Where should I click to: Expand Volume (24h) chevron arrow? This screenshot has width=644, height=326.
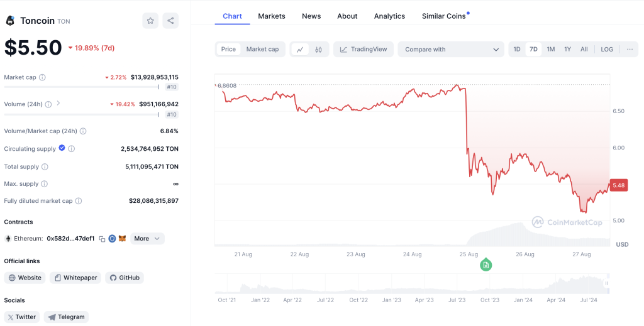tap(58, 103)
